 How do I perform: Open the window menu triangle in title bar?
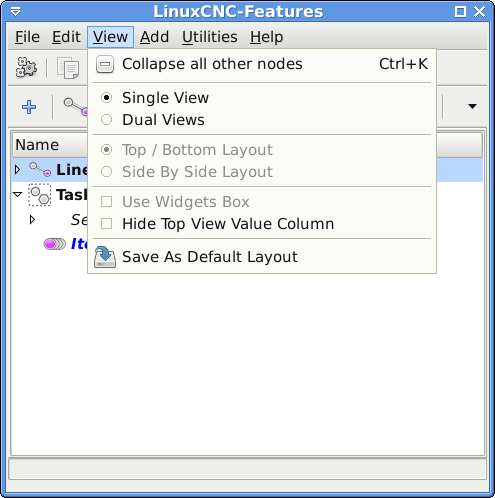coord(15,12)
